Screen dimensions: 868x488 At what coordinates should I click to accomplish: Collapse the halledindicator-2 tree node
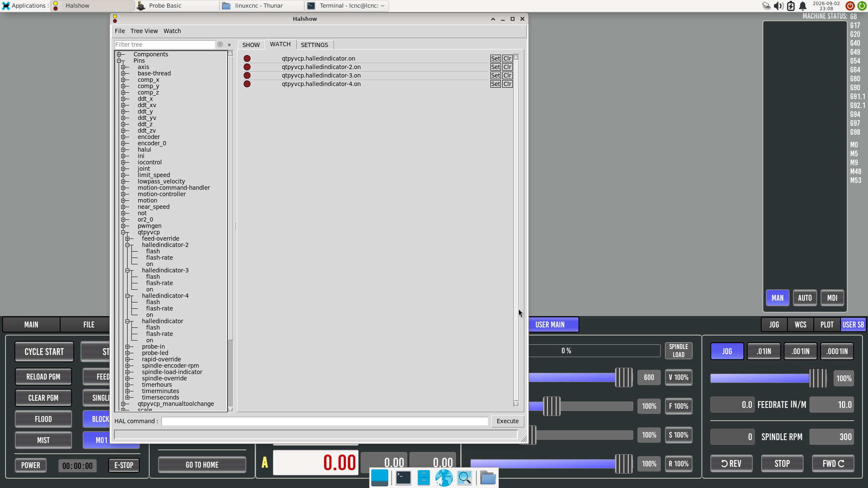(128, 245)
